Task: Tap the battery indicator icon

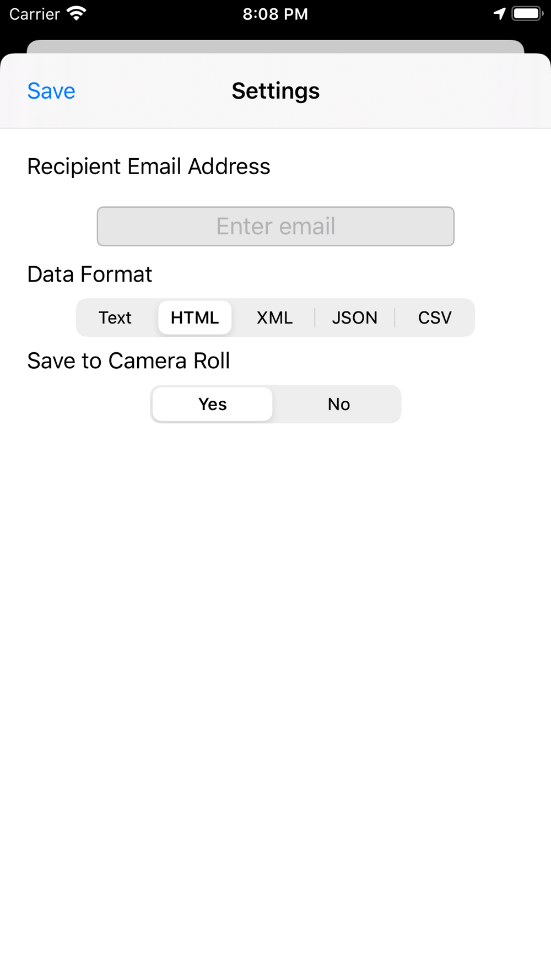Action: click(x=527, y=14)
